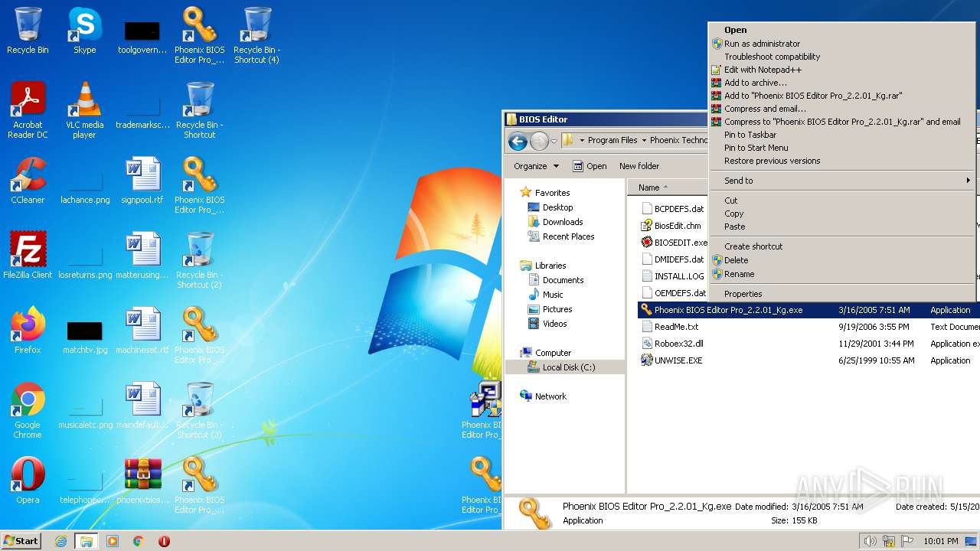Click the taskbar clock showing 10:01 PM

pyautogui.click(x=940, y=541)
